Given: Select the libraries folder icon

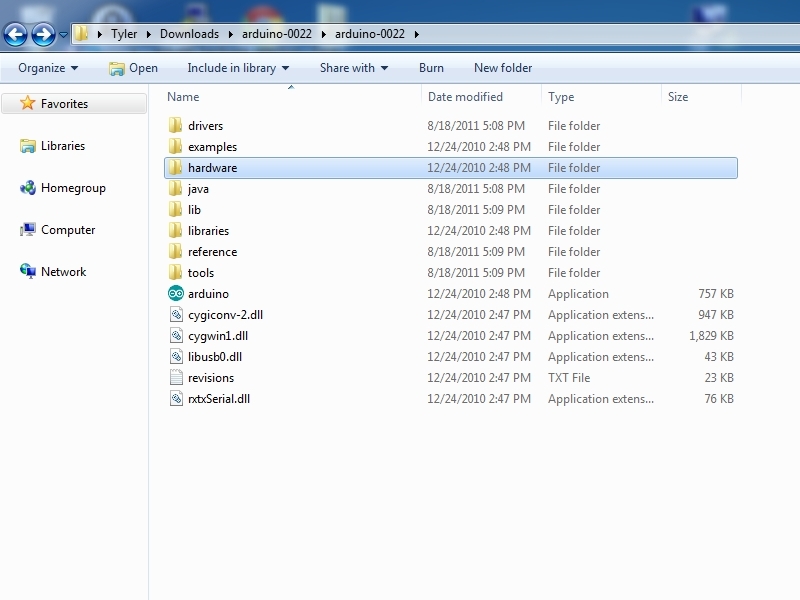Looking at the screenshot, I should click(x=175, y=230).
